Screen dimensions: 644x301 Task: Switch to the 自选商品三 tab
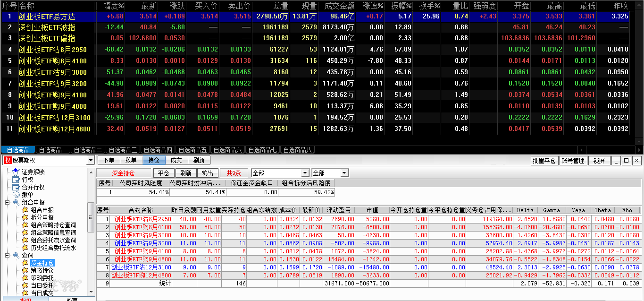123,150
